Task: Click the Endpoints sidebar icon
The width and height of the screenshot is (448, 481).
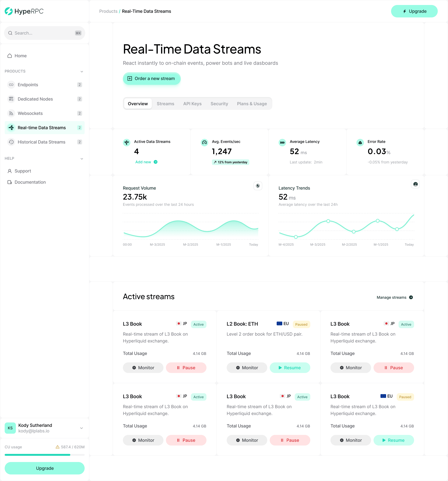Action: point(11,85)
